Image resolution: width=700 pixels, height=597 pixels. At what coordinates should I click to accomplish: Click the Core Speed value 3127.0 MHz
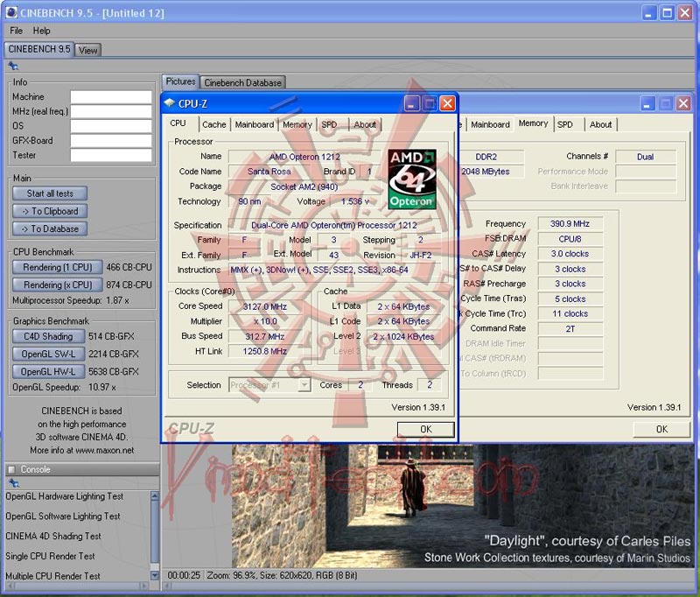coord(265,306)
